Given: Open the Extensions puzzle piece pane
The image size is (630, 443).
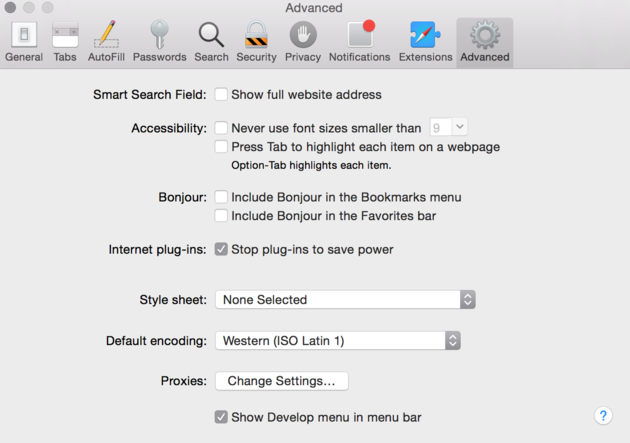Looking at the screenshot, I should click(425, 42).
